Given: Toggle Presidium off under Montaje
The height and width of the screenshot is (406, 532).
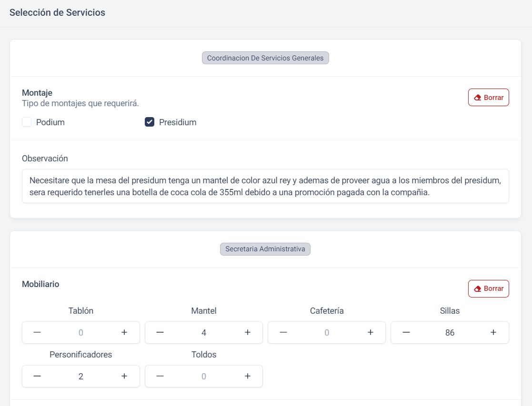Looking at the screenshot, I should click(x=150, y=122).
